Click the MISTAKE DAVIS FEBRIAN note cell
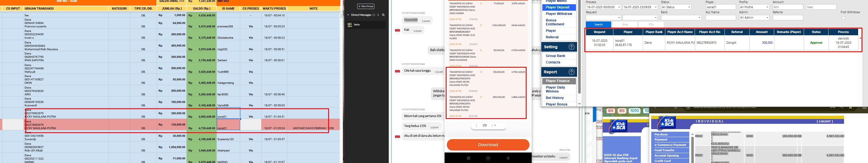The height and width of the screenshot is (163, 868). coord(314,125)
